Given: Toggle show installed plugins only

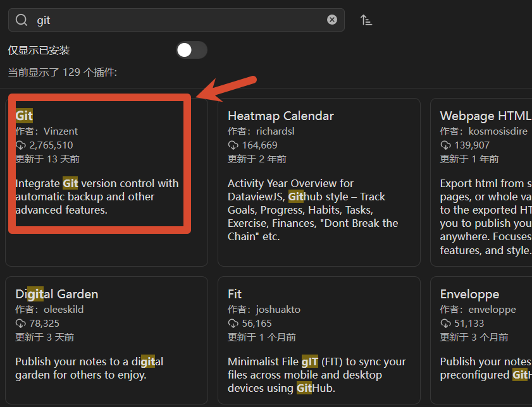Looking at the screenshot, I should coord(192,50).
